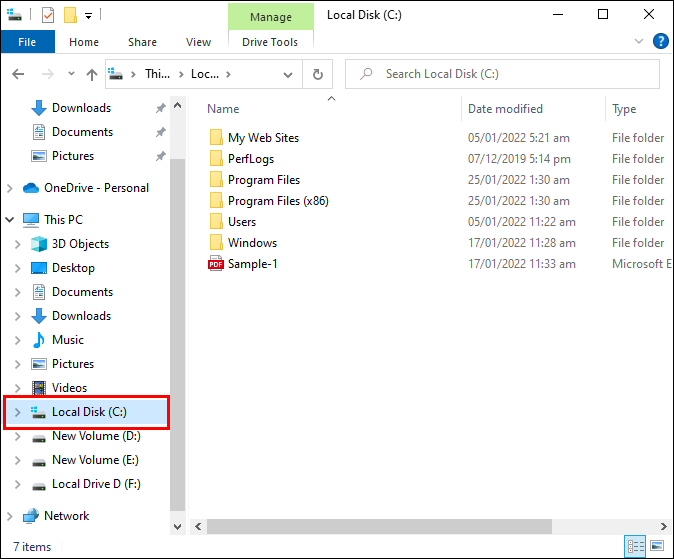Click the navigation pane scroll down arrow
674x559 pixels.
[178, 526]
